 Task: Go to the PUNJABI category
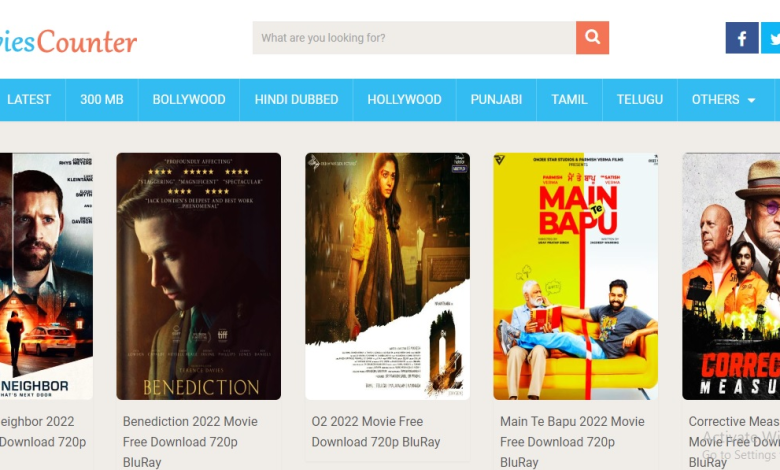[x=496, y=99]
